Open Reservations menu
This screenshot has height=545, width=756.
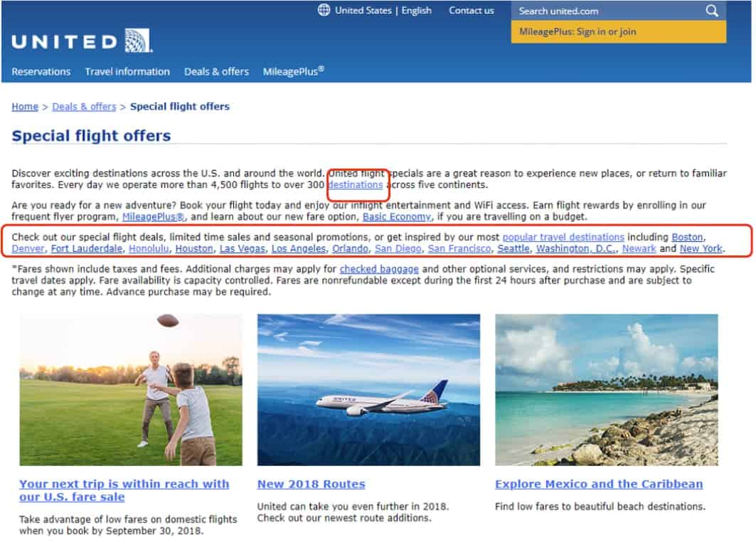click(x=41, y=72)
